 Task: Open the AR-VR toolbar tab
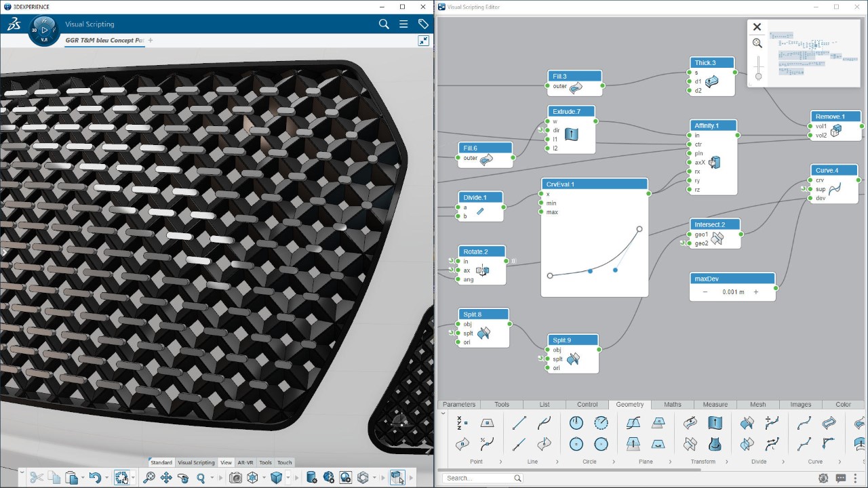click(245, 463)
